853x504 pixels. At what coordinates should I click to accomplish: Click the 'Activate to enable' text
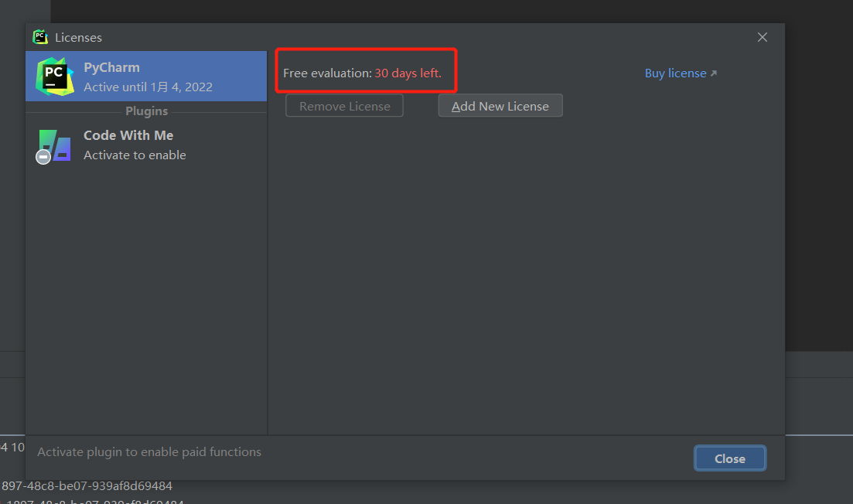tap(135, 155)
